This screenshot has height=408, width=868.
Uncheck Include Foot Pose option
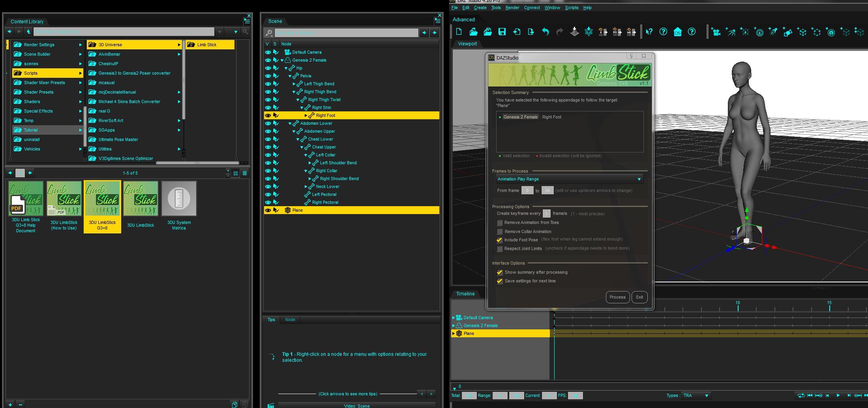point(500,240)
